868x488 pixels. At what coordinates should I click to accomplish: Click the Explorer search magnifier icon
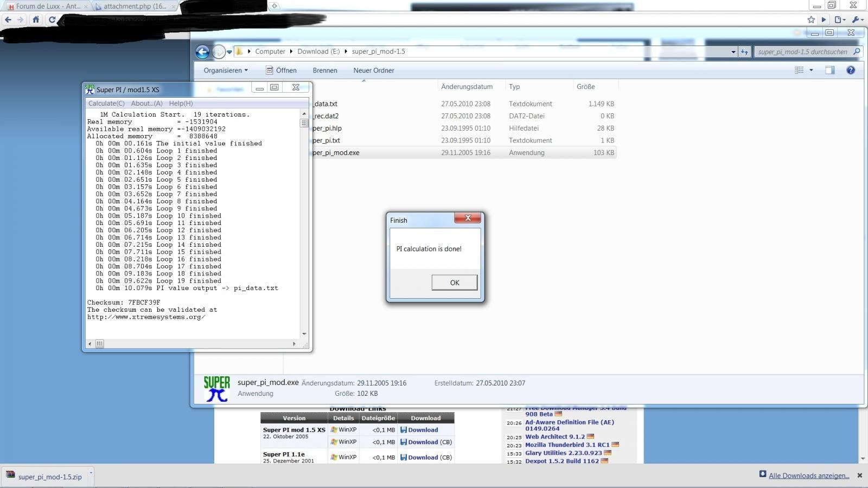click(857, 52)
